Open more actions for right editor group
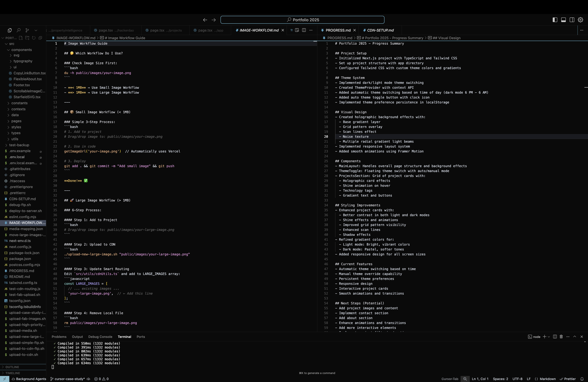Viewport: 588px width, 382px height. point(582,30)
